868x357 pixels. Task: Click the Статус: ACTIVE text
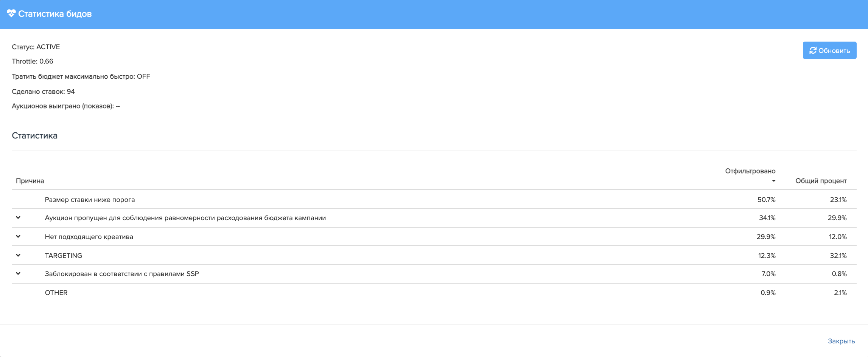[36, 47]
